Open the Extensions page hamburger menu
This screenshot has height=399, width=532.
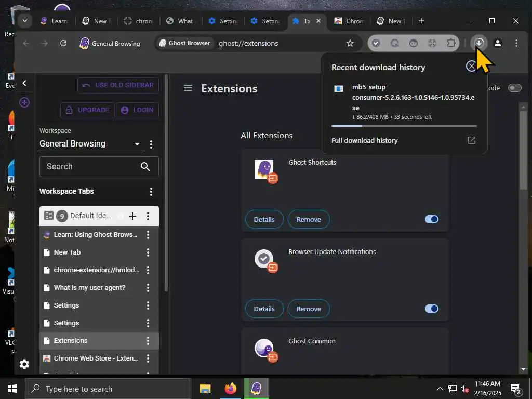pyautogui.click(x=188, y=88)
